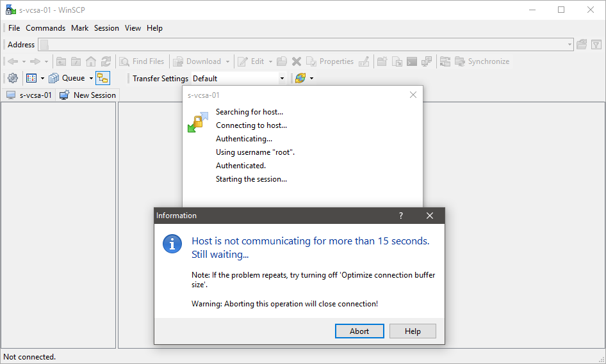This screenshot has height=364, width=606.
Task: Click the Download button
Action: pyautogui.click(x=197, y=61)
